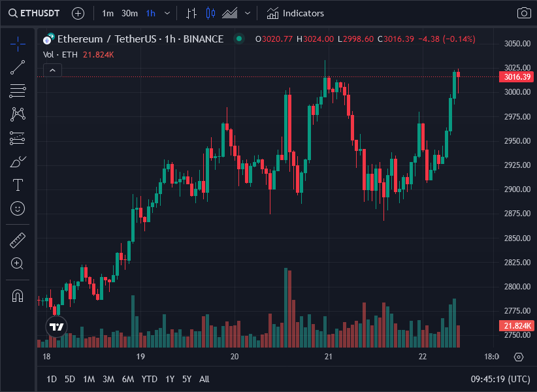Set date range to 1Y
Viewport: 537px width, 392px height.
click(x=170, y=379)
